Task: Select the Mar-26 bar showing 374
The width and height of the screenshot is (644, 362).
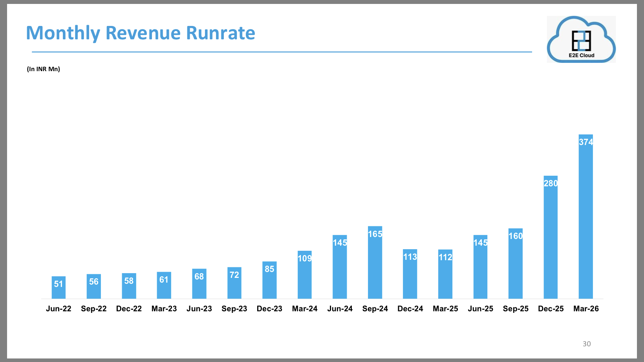Action: pyautogui.click(x=585, y=216)
